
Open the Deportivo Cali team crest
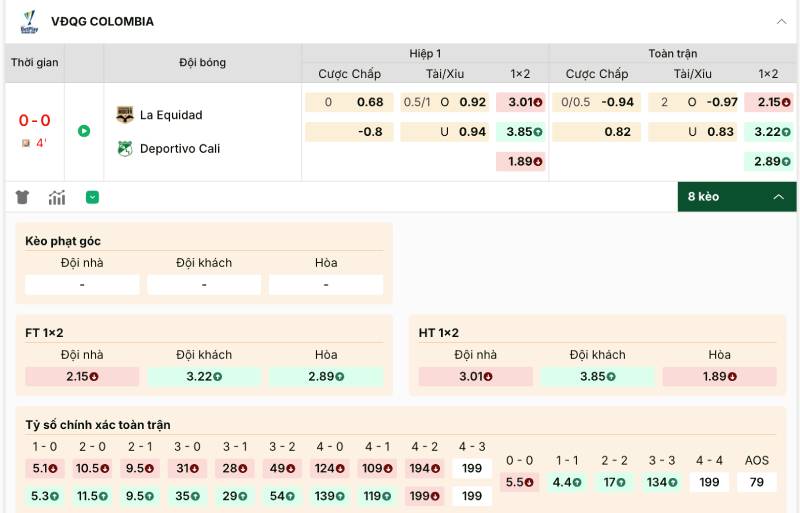(124, 149)
